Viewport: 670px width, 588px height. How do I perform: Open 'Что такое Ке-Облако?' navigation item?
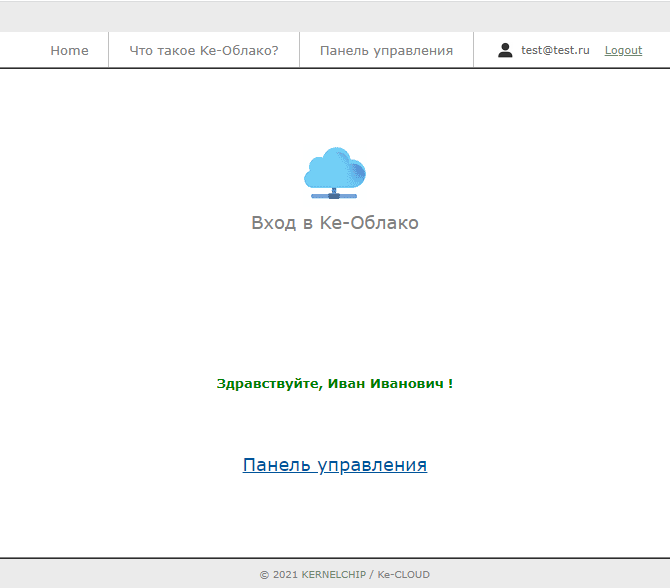pyautogui.click(x=204, y=50)
